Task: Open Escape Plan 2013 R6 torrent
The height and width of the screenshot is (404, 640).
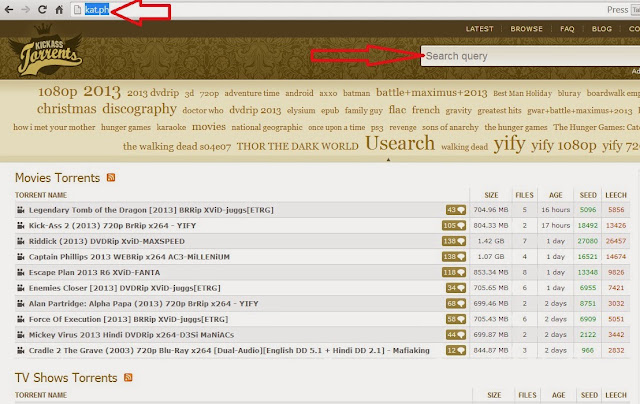Action: pyautogui.click(x=94, y=272)
